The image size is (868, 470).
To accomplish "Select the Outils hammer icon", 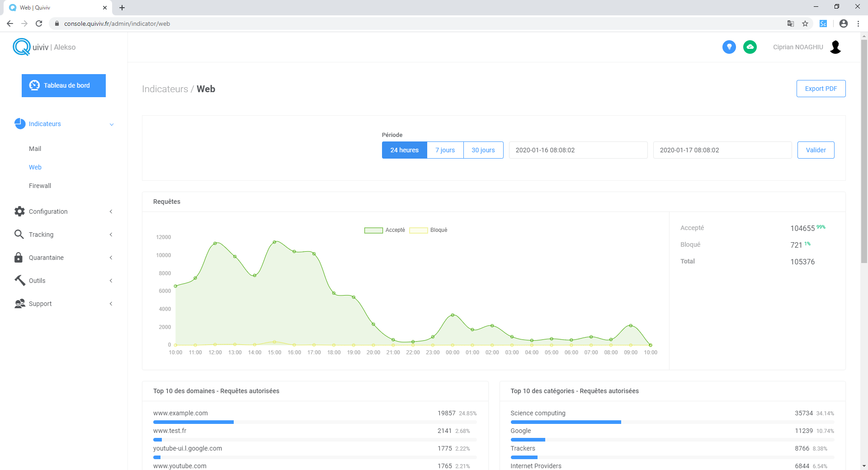I will coord(19,280).
